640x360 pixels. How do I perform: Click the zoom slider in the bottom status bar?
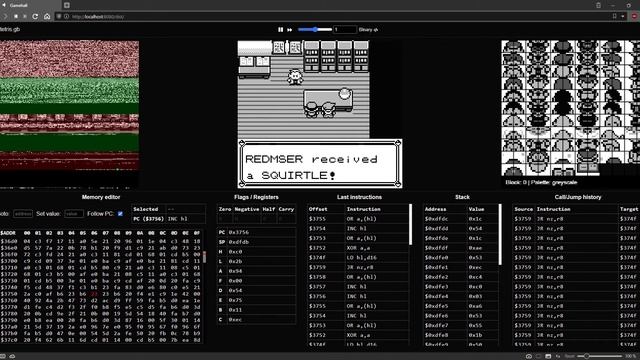(x=599, y=356)
